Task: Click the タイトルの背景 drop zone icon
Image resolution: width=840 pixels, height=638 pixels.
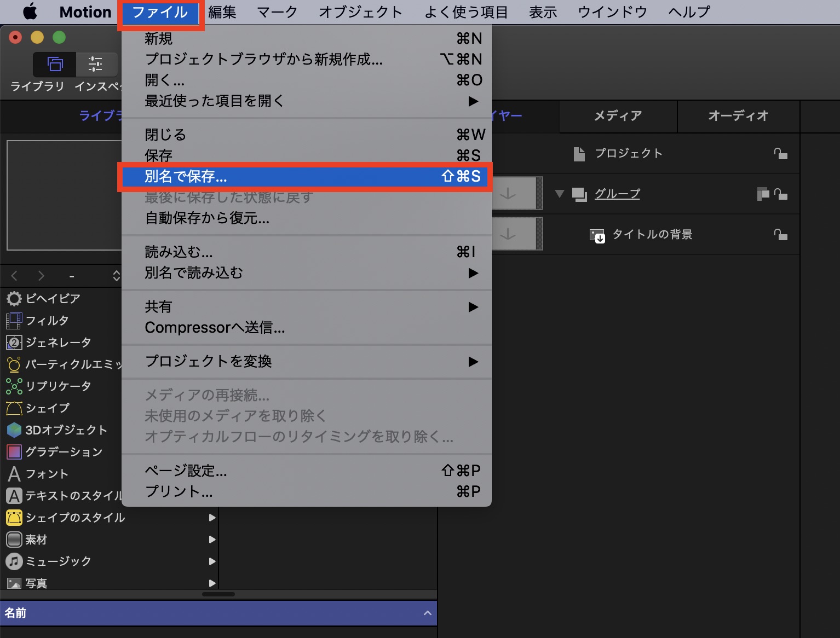Action: click(x=597, y=235)
